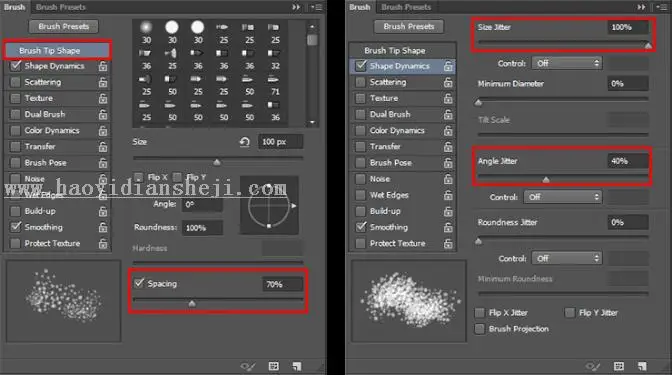The image size is (672, 375).
Task: Collapse right Brush panel with double-arrow
Action: click(641, 7)
